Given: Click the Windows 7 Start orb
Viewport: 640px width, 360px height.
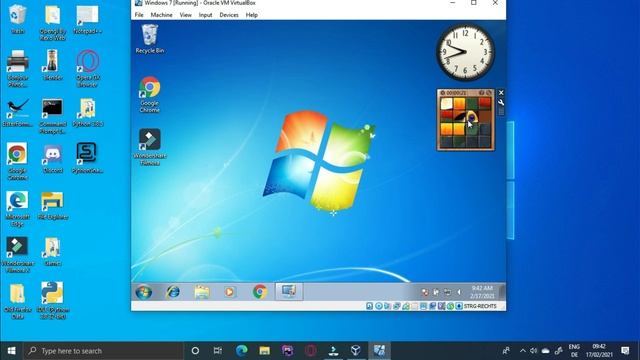Looking at the screenshot, I should point(144,292).
